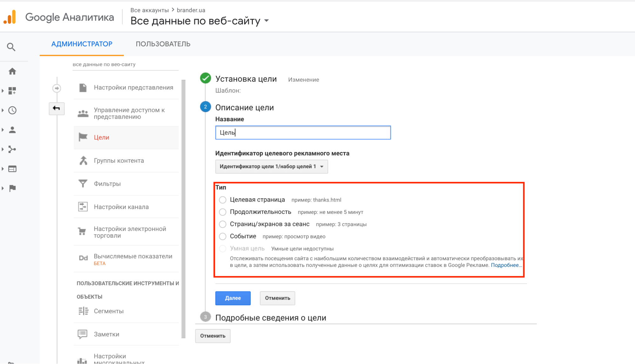635x364 pixels.
Task: Click the admin menu vertical scrollbar
Action: click(183, 209)
